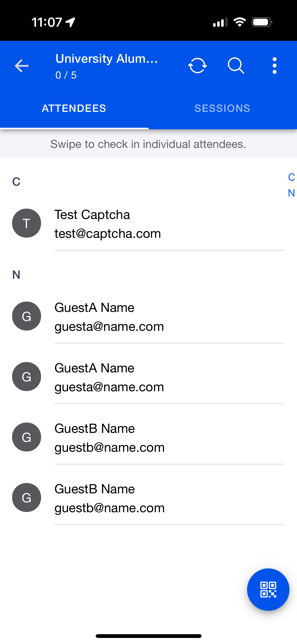Tap the University Alum... event title
Image resolution: width=297 pixels, height=644 pixels.
point(107,59)
